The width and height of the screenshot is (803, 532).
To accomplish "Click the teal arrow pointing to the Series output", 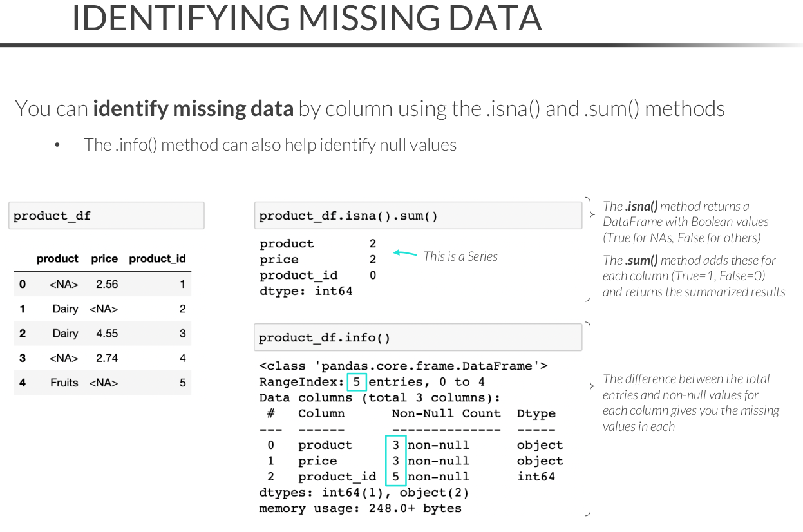I will coord(405,253).
